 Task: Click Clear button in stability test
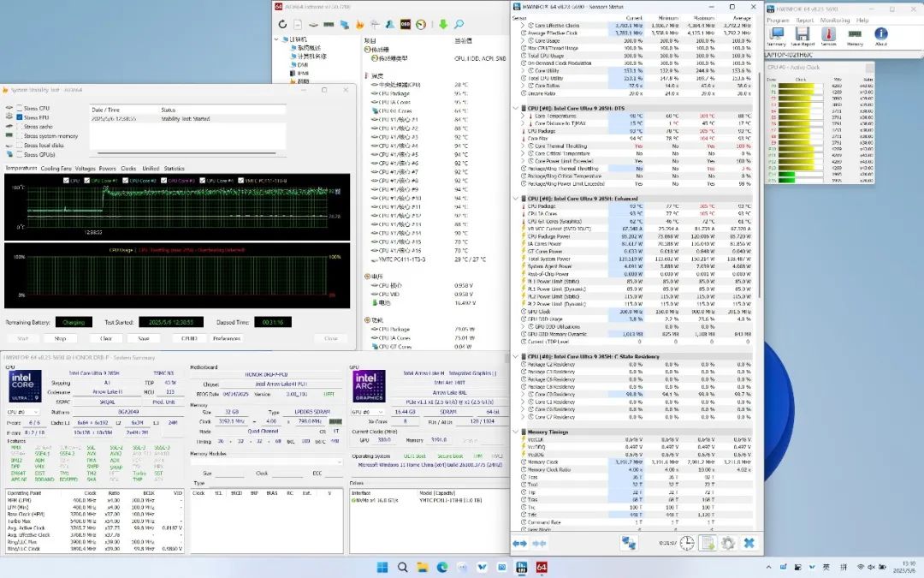(x=106, y=338)
